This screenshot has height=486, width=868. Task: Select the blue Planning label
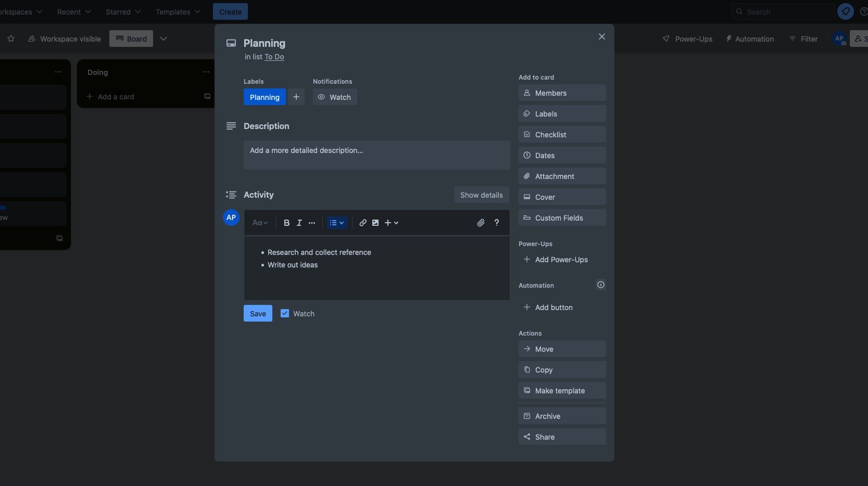(265, 97)
